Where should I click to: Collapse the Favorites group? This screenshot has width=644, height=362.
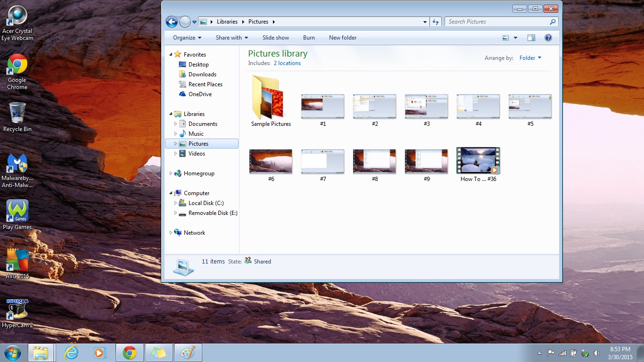pos(171,55)
